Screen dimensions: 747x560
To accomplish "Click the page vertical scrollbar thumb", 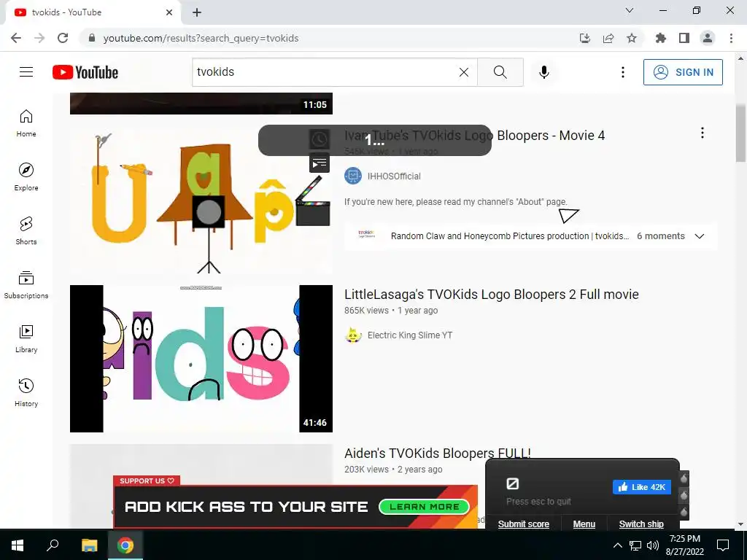I will pos(740,134).
